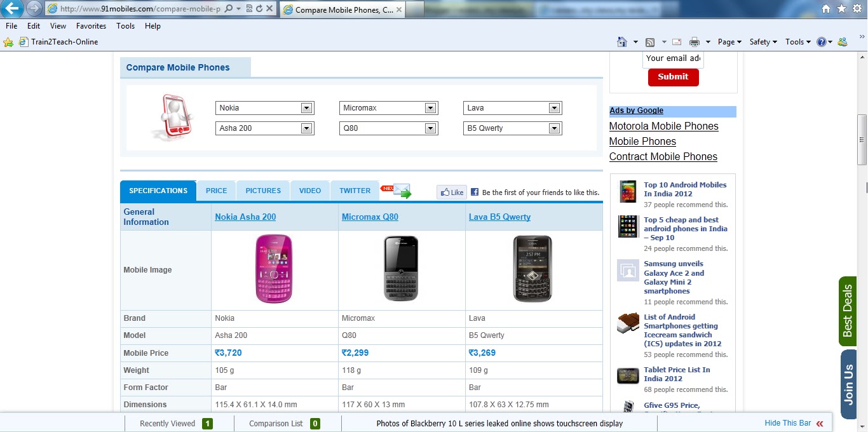Switch to the TWITTER tab

click(355, 191)
